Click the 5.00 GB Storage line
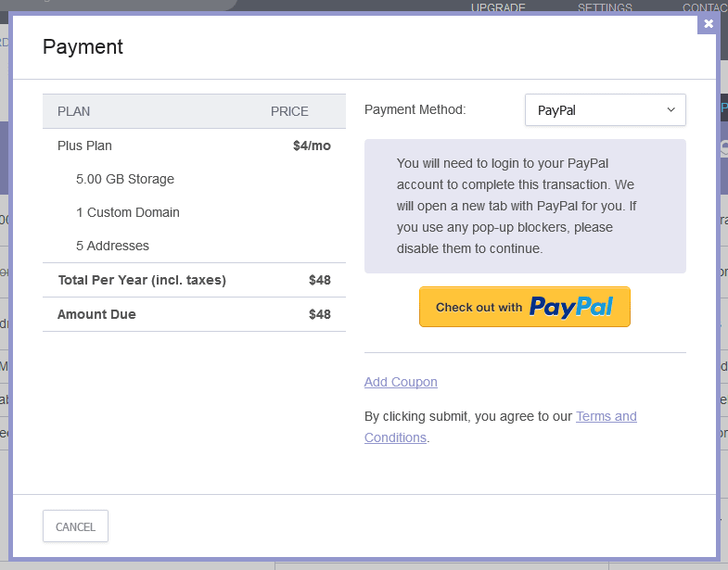 click(x=125, y=179)
